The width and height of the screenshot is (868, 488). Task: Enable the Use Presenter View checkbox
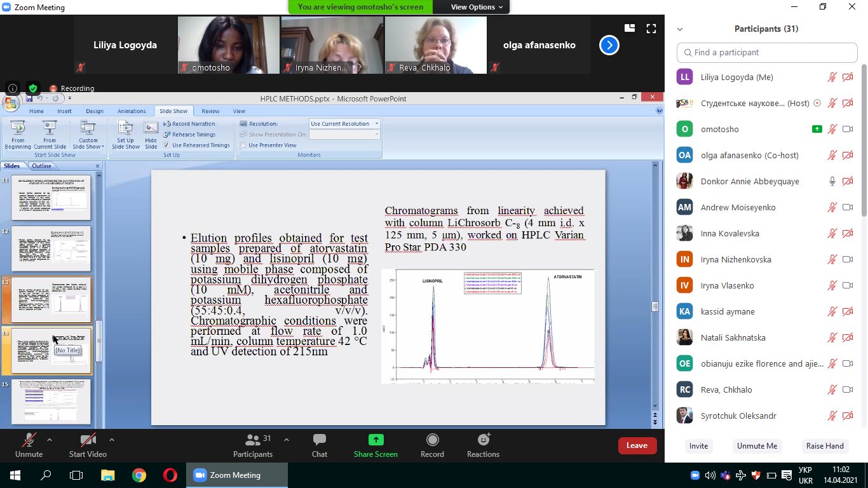point(244,145)
